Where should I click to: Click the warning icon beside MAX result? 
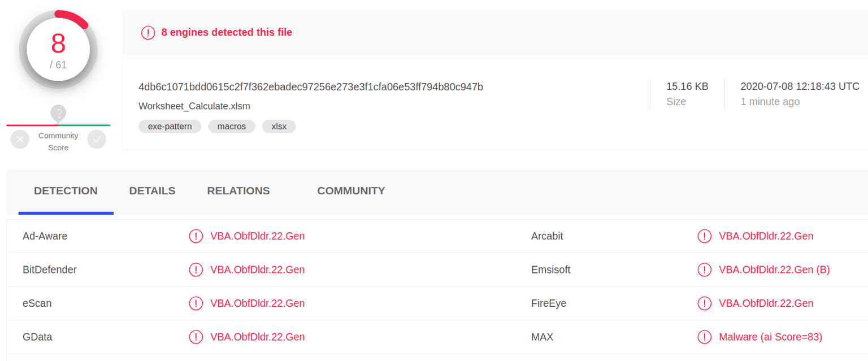point(704,337)
